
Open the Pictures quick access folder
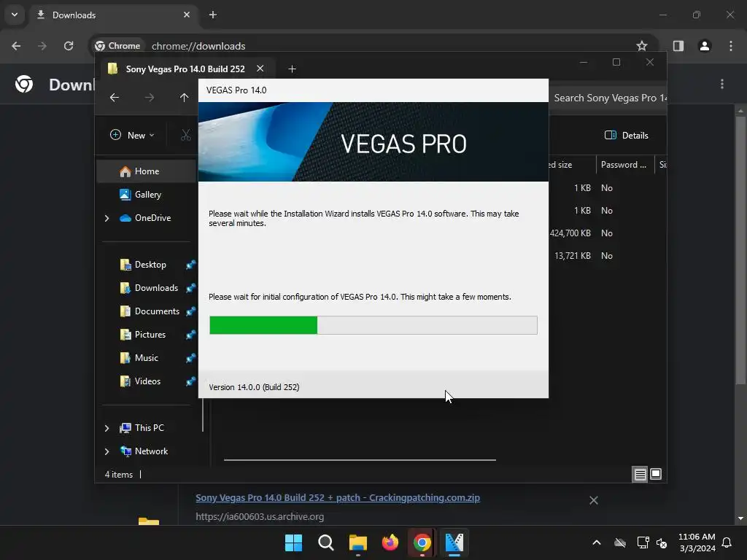[150, 335]
